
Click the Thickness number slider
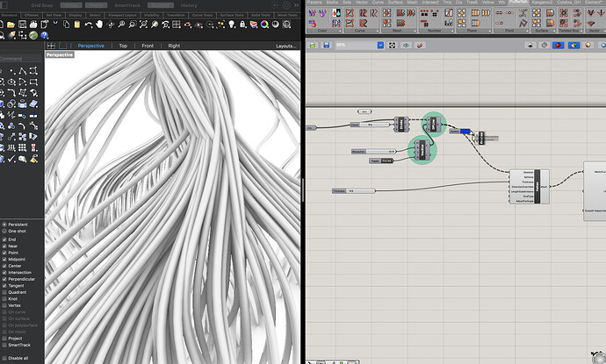pos(352,190)
